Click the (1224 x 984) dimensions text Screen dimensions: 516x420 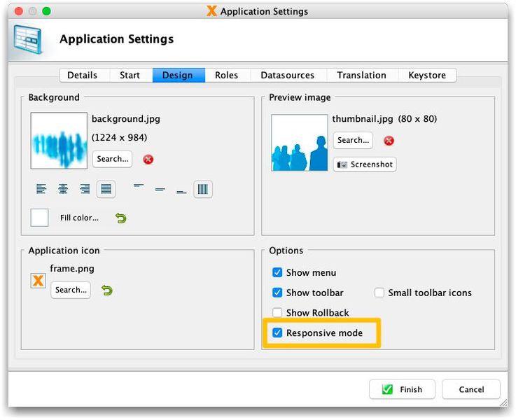tap(120, 137)
